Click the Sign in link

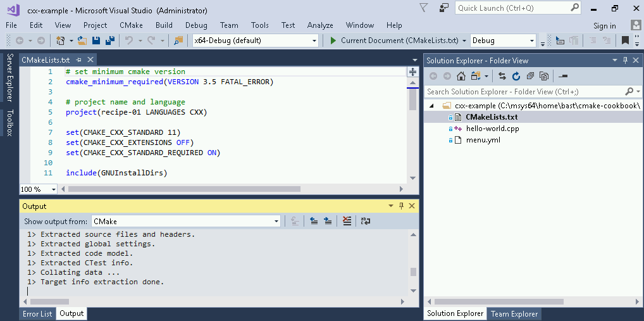(x=604, y=26)
